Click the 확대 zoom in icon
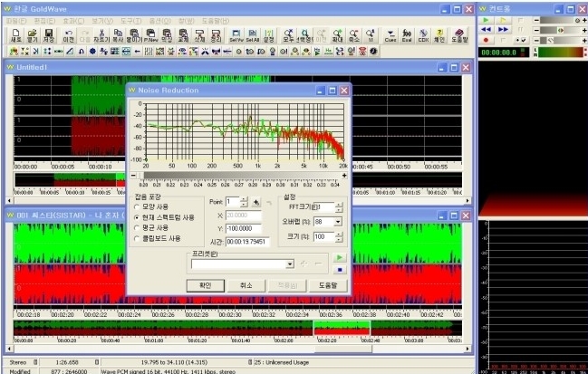This screenshot has height=374, width=588. (x=338, y=35)
